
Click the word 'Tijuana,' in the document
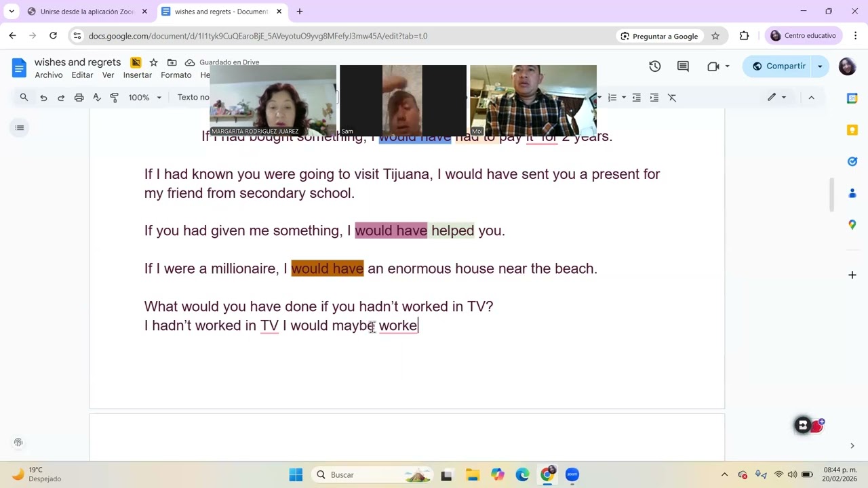coord(407,174)
